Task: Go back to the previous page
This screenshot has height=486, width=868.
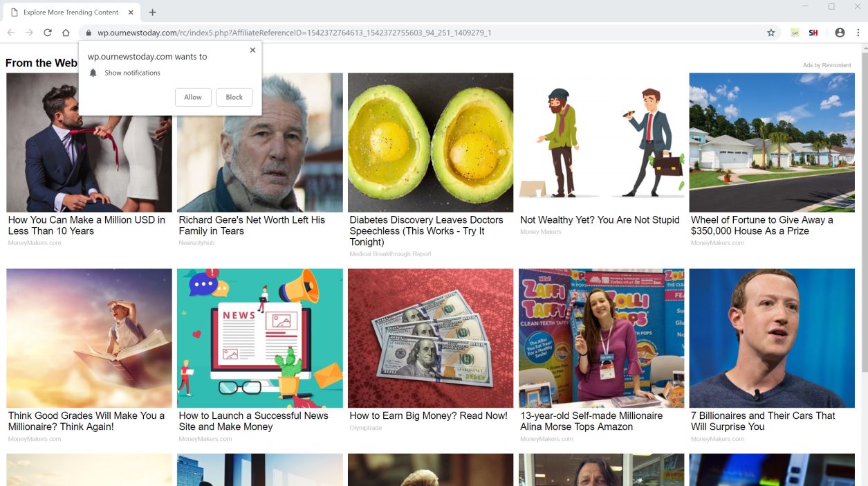Action: point(11,33)
